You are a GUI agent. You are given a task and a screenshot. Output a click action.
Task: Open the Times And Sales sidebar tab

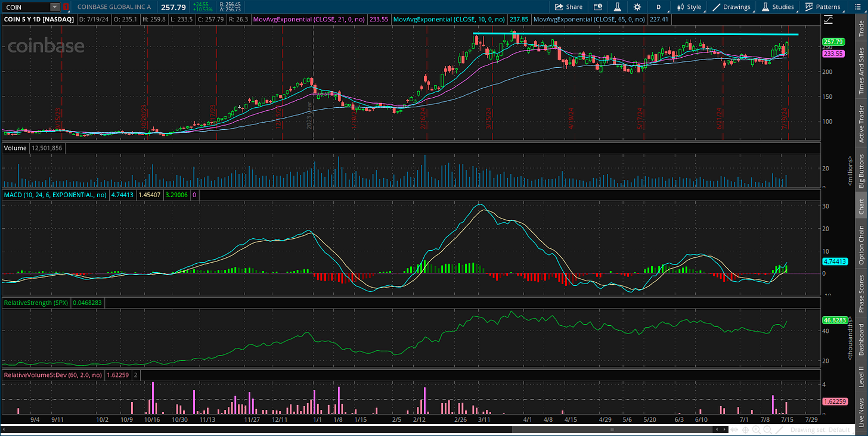click(x=861, y=71)
